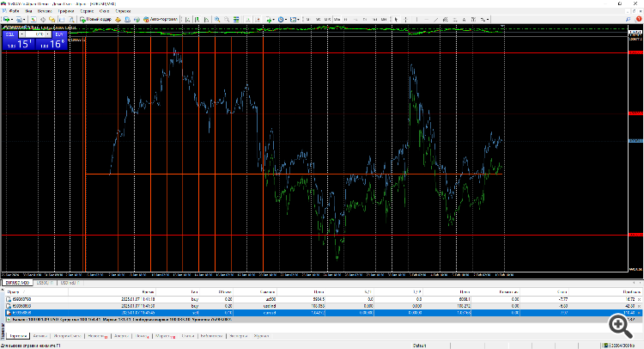Open the Вставка menu
Viewport: 644px width, 349px height.
(45, 11)
